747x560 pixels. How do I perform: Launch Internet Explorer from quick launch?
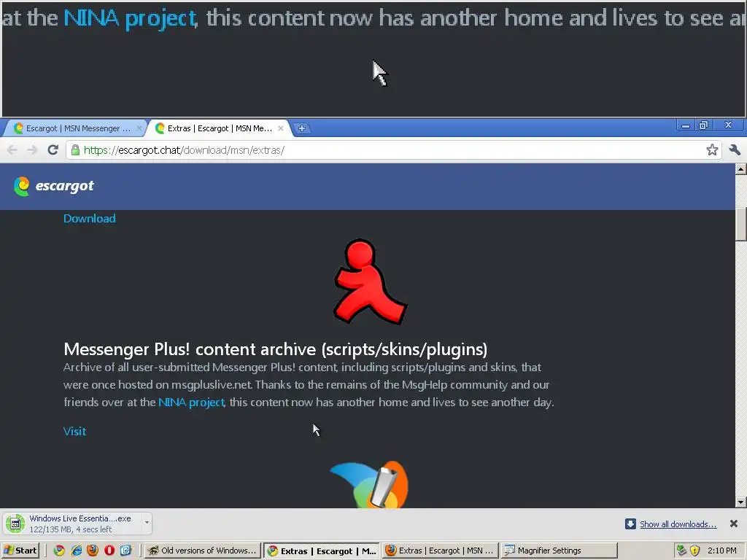click(76, 551)
